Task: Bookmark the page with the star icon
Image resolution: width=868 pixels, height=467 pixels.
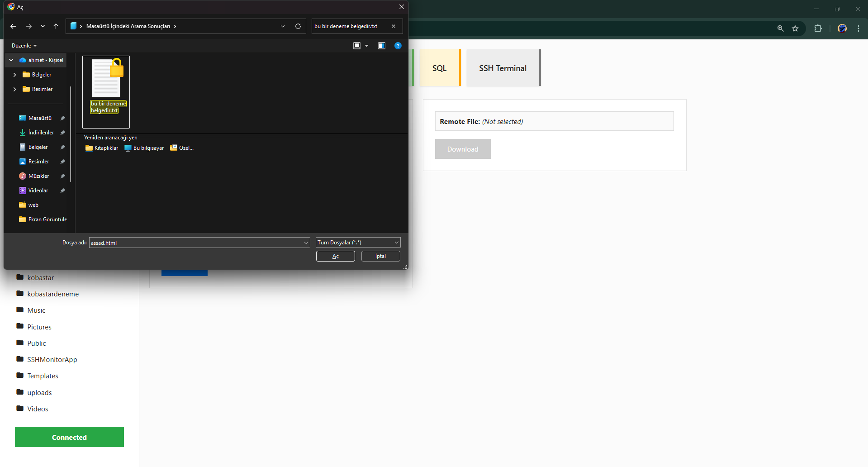Action: [796, 28]
